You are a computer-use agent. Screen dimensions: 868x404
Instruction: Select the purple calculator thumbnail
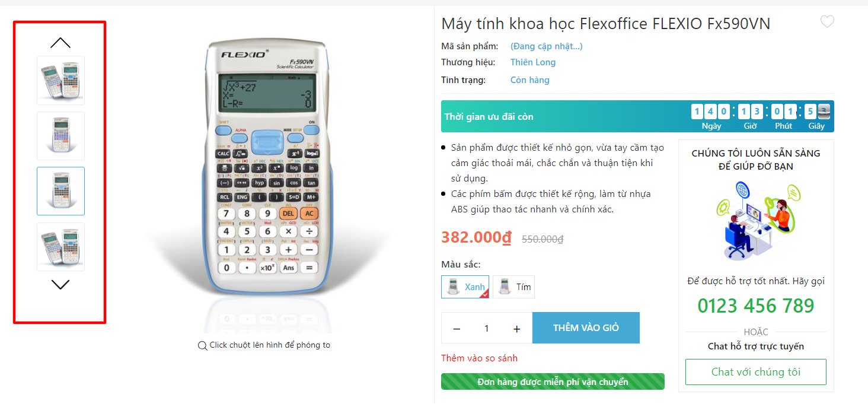coord(60,136)
